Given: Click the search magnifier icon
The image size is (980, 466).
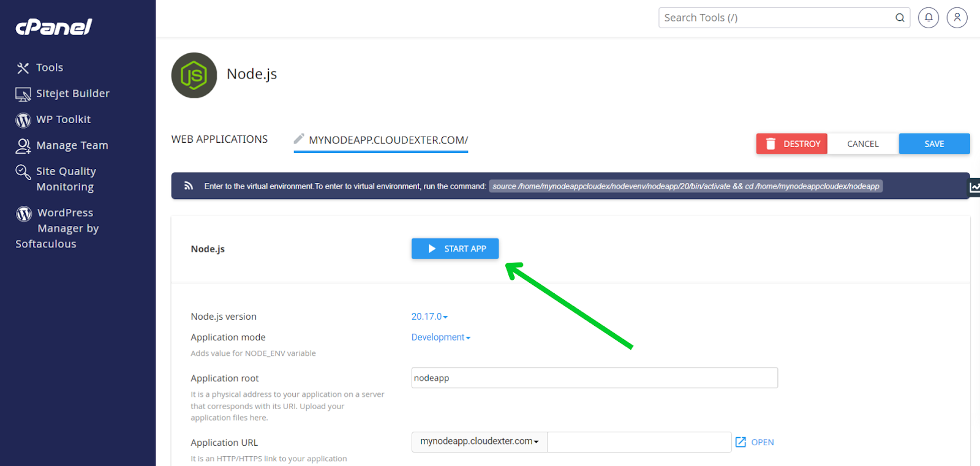Looking at the screenshot, I should tap(900, 18).
